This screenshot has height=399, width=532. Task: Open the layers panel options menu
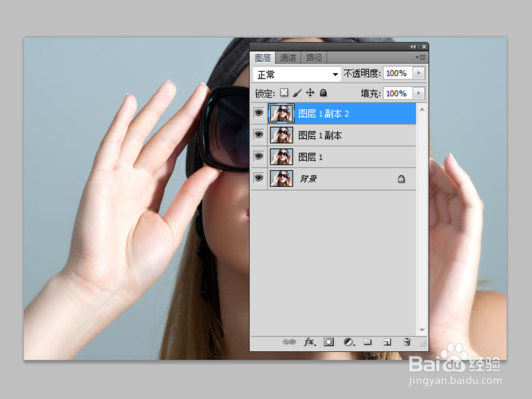pos(421,58)
